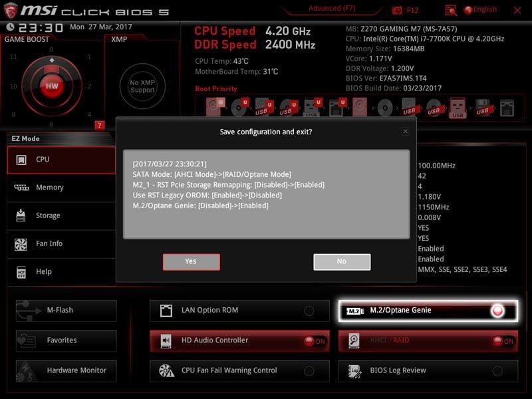Close the save configuration dialog
532x399 pixels.
(x=405, y=132)
